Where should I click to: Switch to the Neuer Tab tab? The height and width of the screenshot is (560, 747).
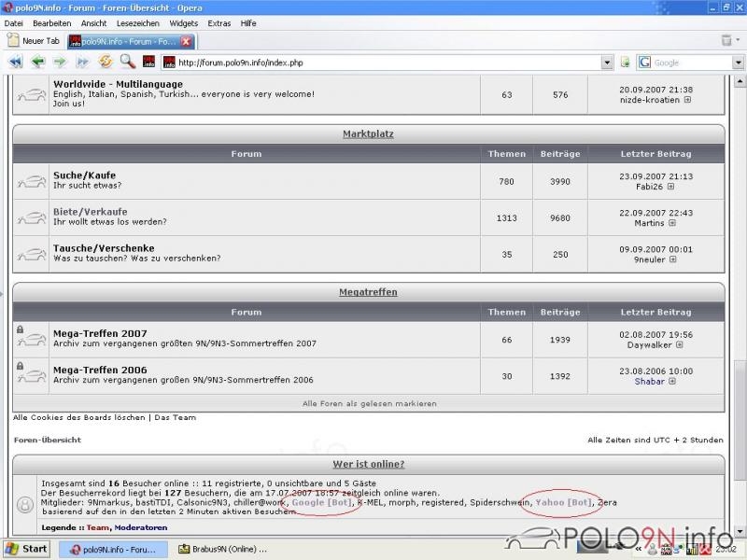point(34,41)
